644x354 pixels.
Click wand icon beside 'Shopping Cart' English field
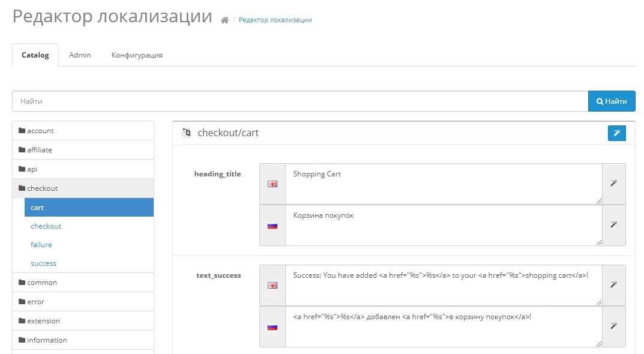point(613,183)
